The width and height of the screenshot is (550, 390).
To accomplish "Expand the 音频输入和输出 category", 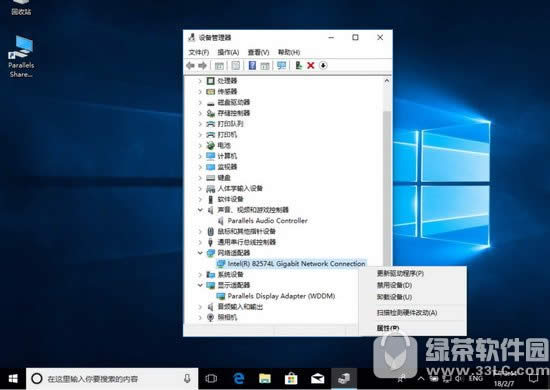I will coord(200,307).
